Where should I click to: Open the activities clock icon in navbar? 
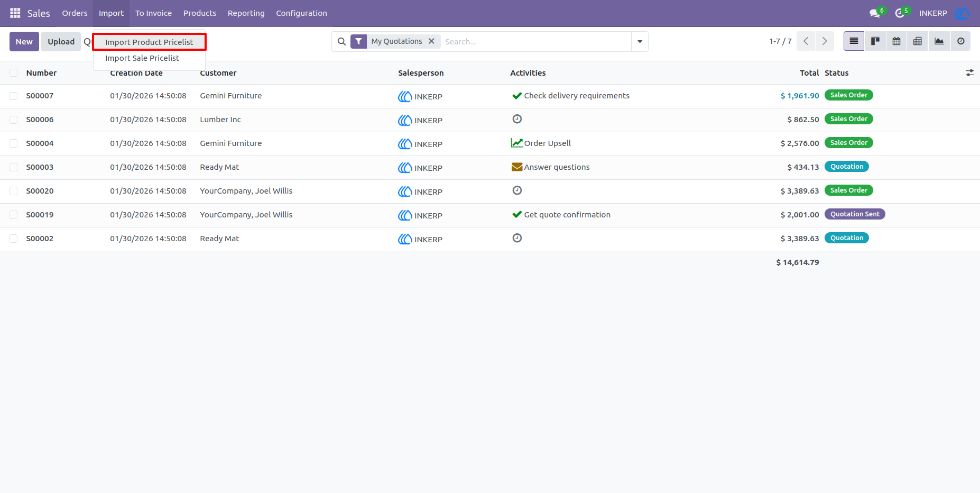click(900, 13)
